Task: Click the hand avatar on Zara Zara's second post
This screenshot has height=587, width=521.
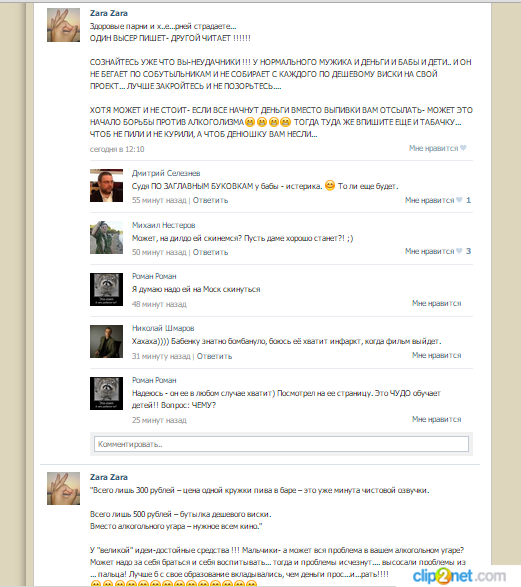Action: tap(63, 489)
